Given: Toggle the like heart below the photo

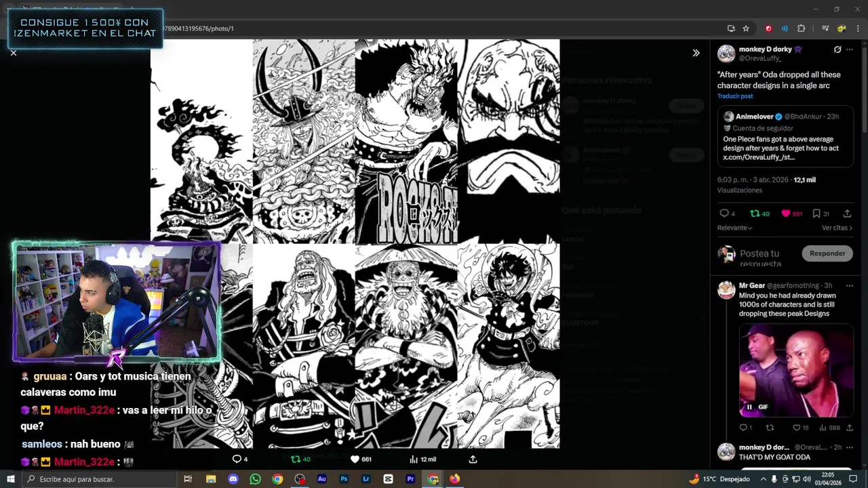Looking at the screenshot, I should (x=354, y=459).
